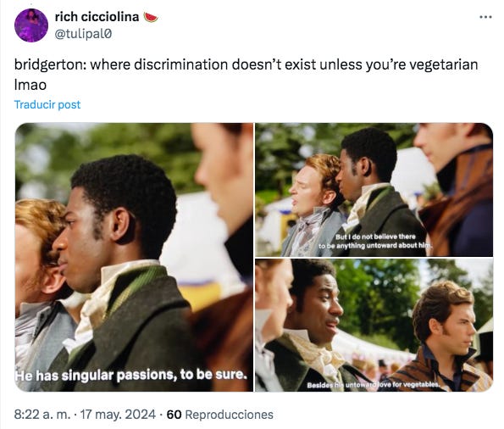Translate tweet using Traducir post
The image size is (504, 429).
point(47,104)
